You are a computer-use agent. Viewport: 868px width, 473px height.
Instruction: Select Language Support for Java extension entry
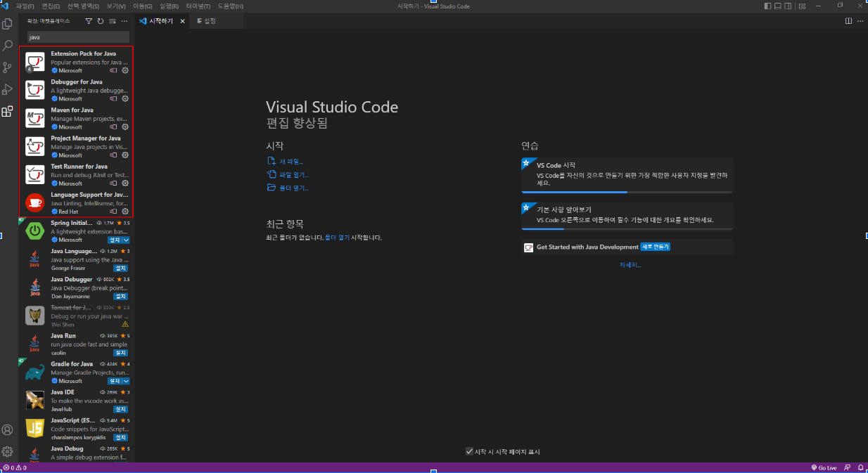point(76,202)
